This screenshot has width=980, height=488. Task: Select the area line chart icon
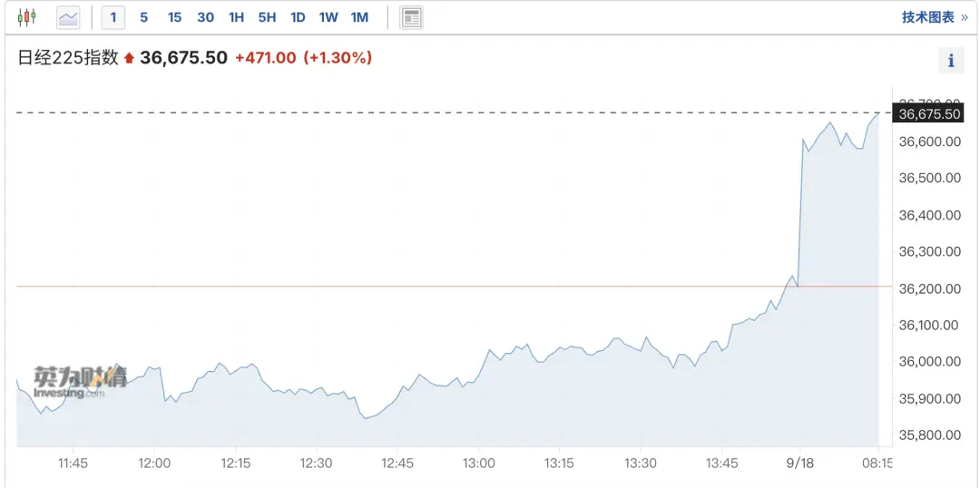tap(68, 17)
